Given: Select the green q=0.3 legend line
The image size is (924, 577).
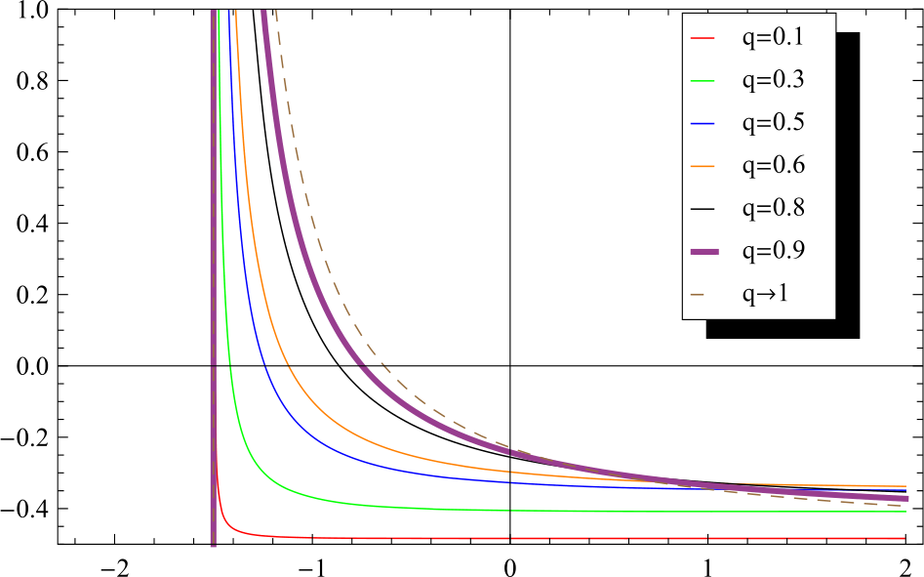Looking at the screenshot, I should pyautogui.click(x=704, y=81).
